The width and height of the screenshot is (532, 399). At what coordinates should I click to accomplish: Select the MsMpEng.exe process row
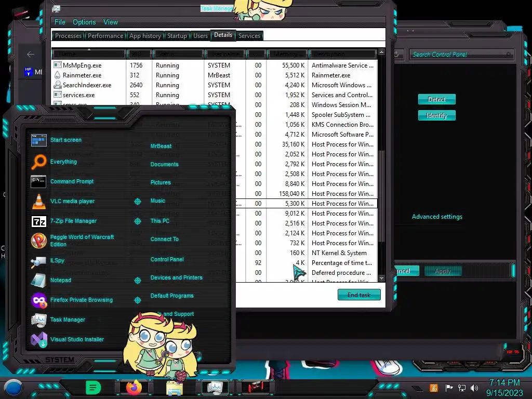point(215,65)
